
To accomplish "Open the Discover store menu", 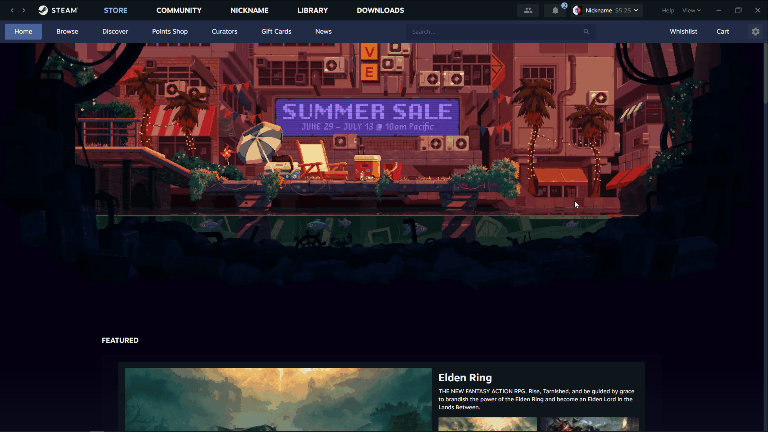I will point(115,31).
